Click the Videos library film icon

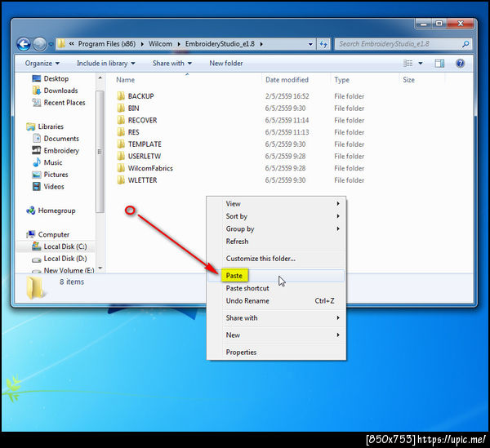tap(37, 186)
